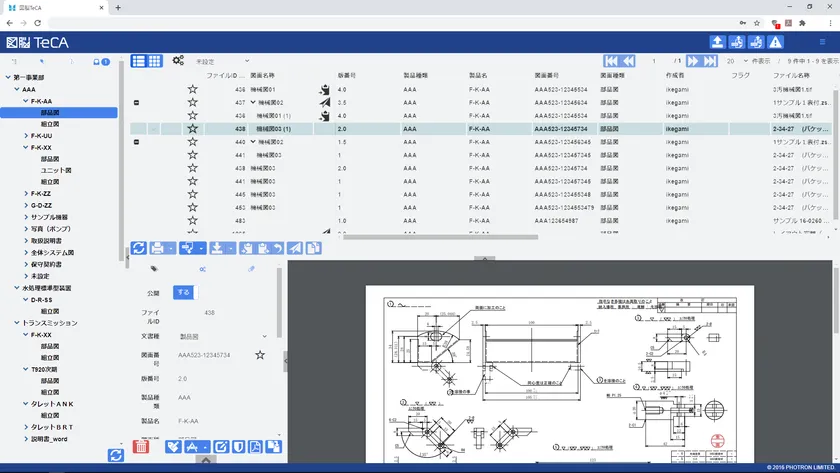Click the upload icon in the header
The height and width of the screenshot is (473, 840).
pyautogui.click(x=717, y=42)
